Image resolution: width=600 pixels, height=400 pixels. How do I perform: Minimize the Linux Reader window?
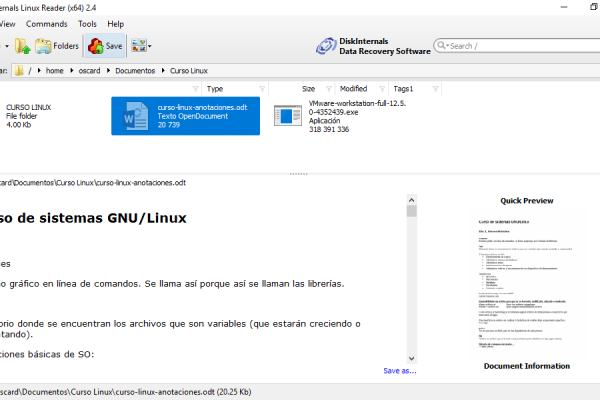pyautogui.click(x=564, y=7)
